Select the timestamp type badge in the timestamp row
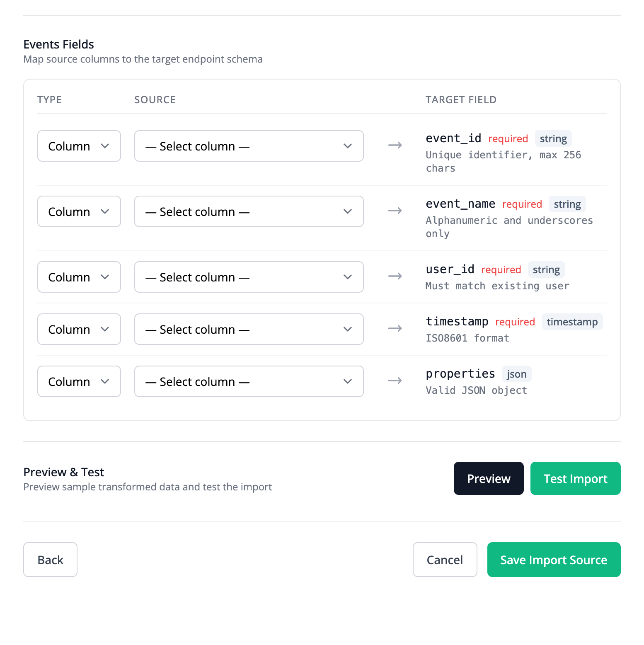The height and width of the screenshot is (645, 644). (x=572, y=322)
